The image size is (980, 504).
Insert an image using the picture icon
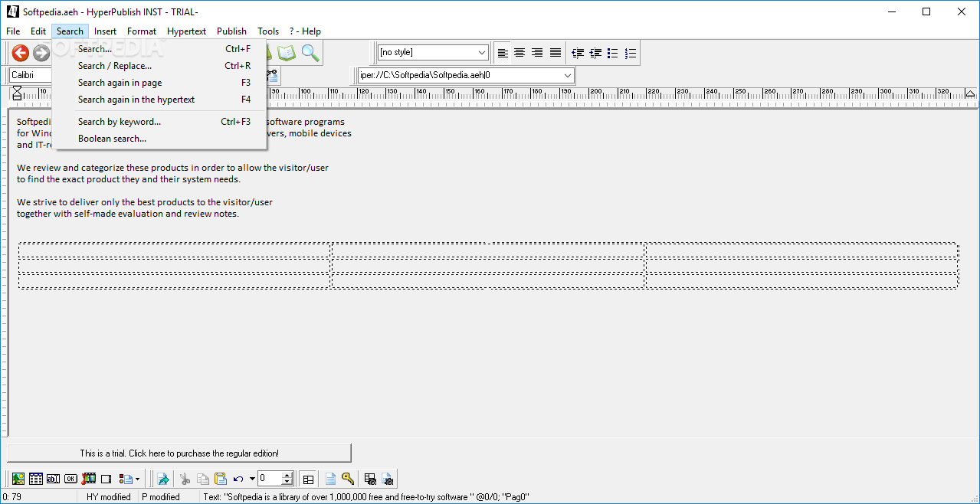click(x=18, y=479)
